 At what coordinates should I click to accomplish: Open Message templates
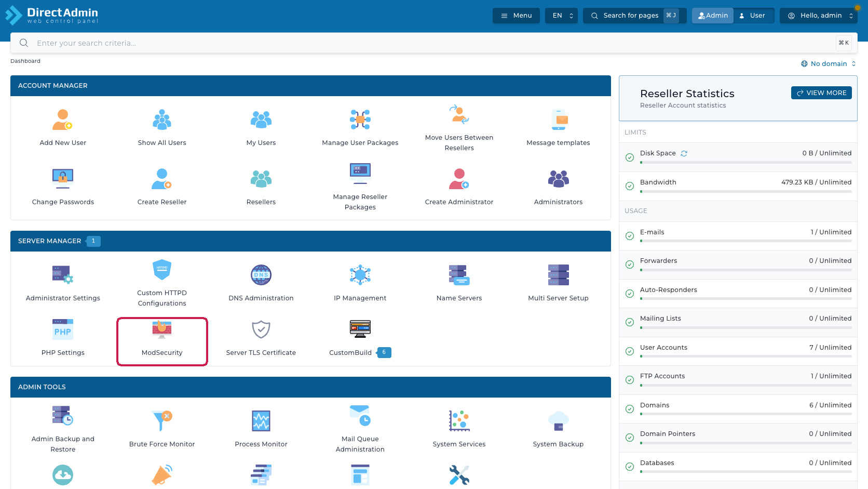tap(559, 128)
